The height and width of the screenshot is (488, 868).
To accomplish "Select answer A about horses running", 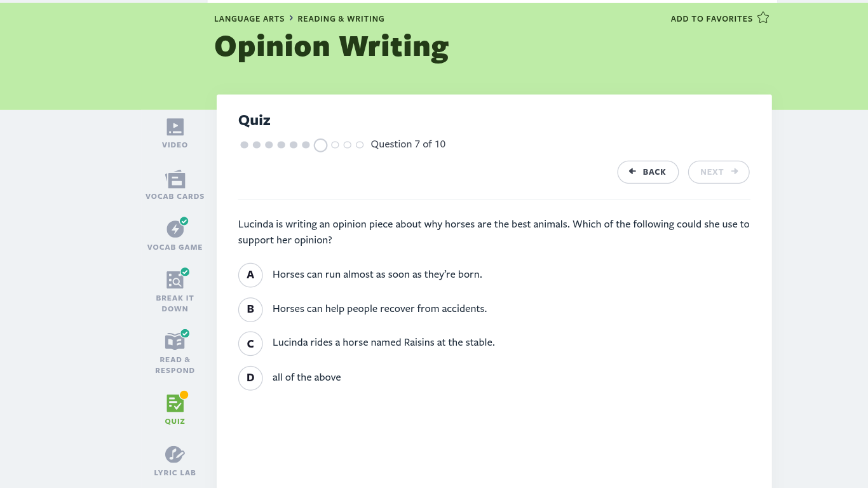I will click(x=250, y=274).
